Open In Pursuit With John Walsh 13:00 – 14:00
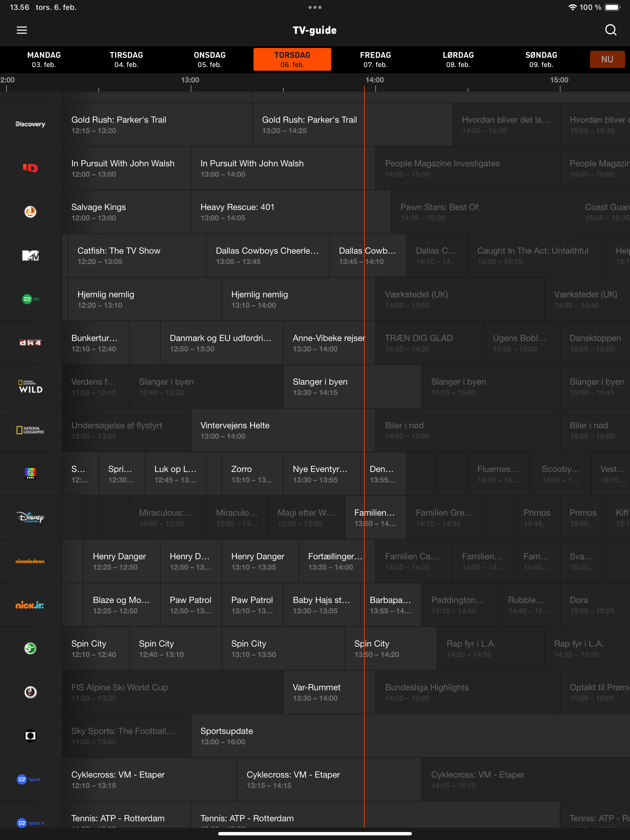Viewport: 630px width, 840px height. (283, 168)
